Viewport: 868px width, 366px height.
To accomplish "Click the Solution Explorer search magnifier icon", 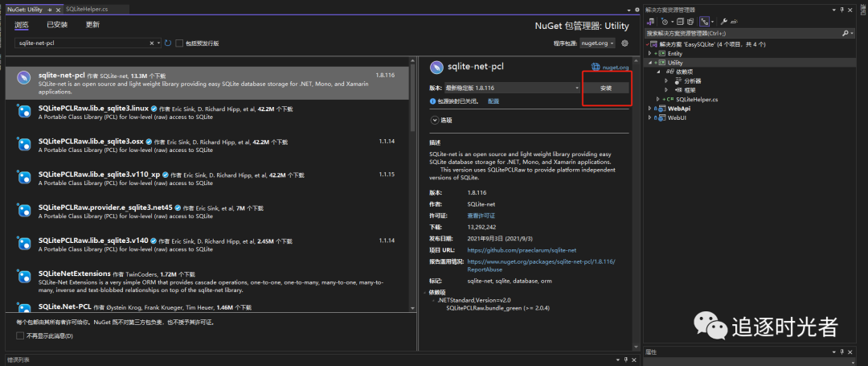I will pyautogui.click(x=845, y=33).
